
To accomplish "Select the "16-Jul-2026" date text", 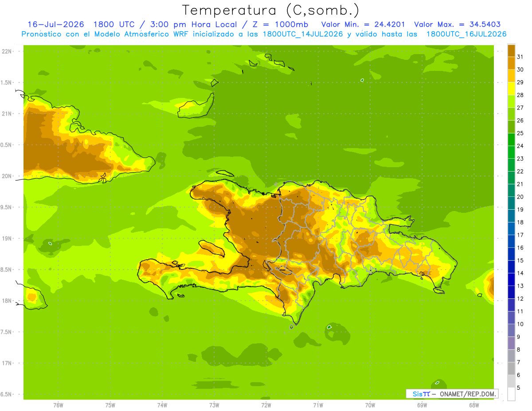I will pos(56,24).
